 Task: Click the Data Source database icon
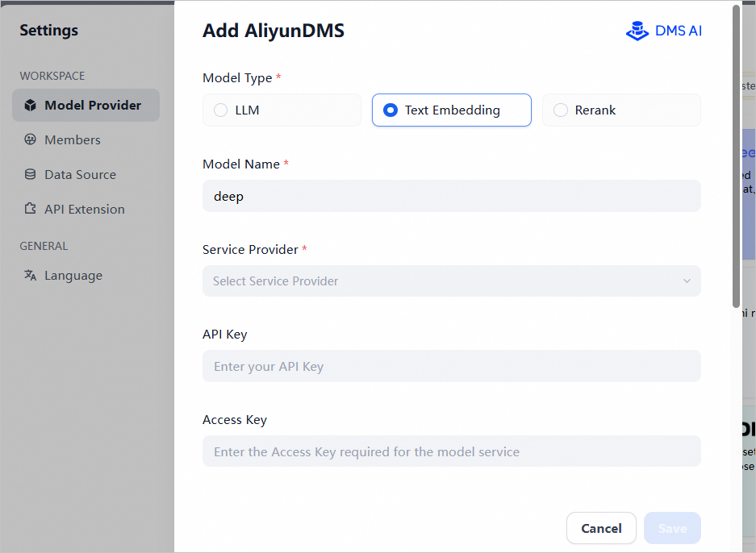[31, 174]
